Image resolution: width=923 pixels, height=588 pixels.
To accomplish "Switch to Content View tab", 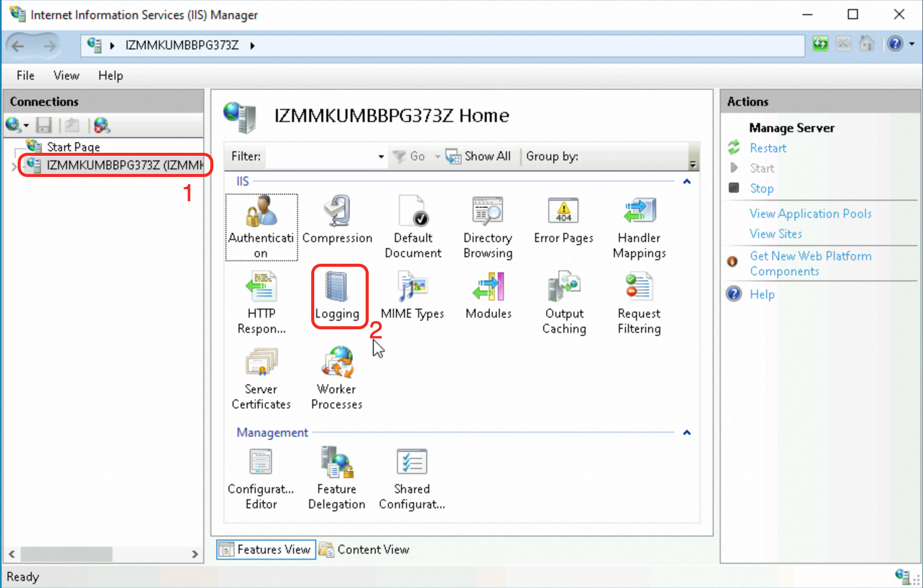I will (x=364, y=549).
